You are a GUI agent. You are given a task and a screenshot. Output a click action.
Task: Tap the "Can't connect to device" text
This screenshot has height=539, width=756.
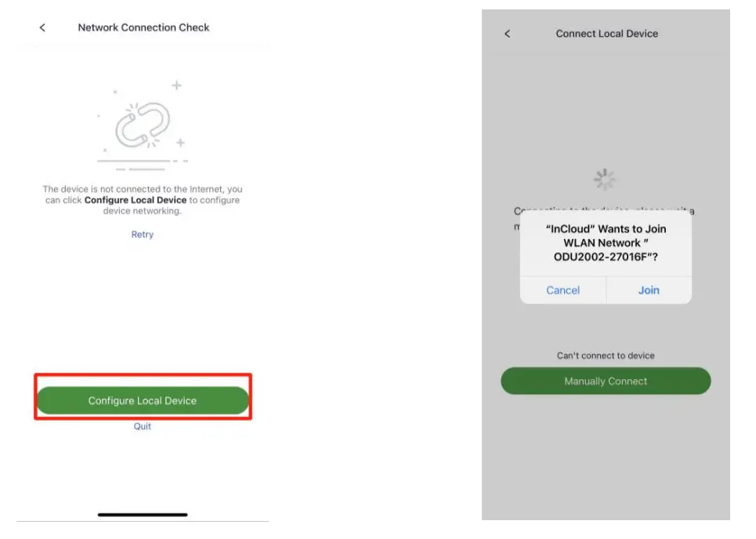pos(606,356)
